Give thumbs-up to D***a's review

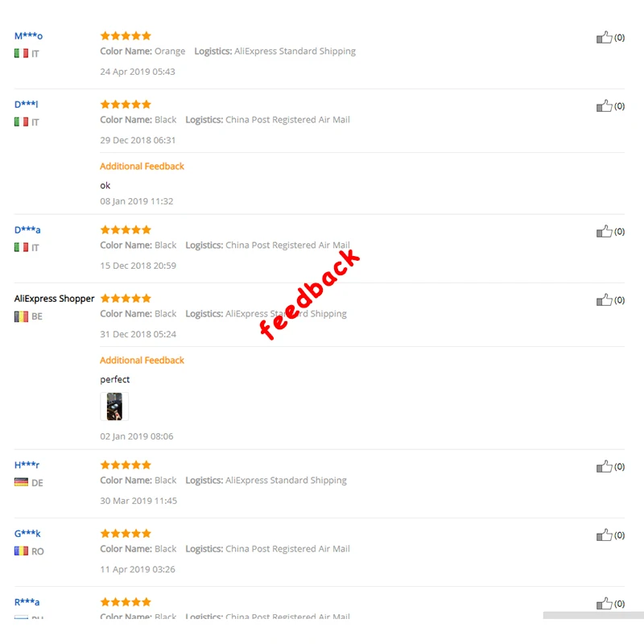(605, 231)
